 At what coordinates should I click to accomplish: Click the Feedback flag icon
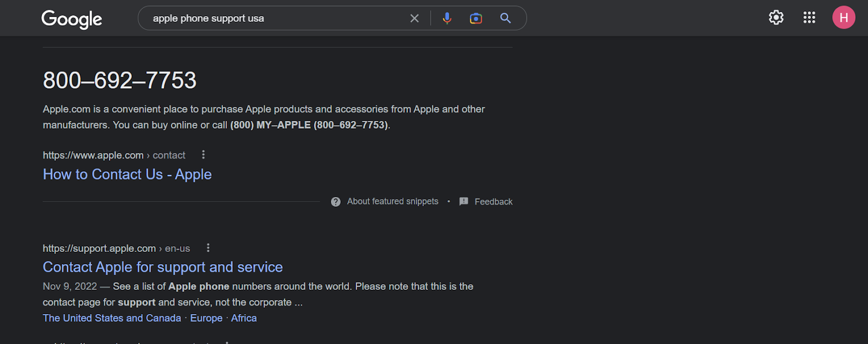pos(464,201)
